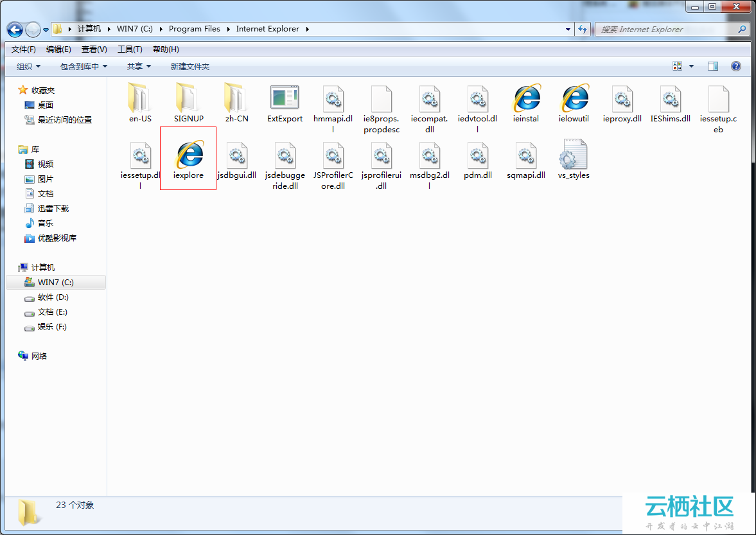Expand the Internet Explorer breadcrumb chevron
Viewport: 756px width, 535px height.
[x=307, y=29]
